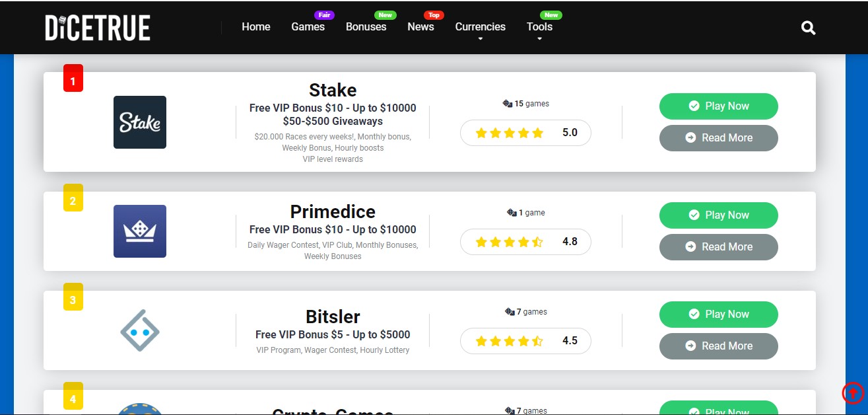
Task: Click the Primedice 4.8 star rating
Action: click(525, 242)
